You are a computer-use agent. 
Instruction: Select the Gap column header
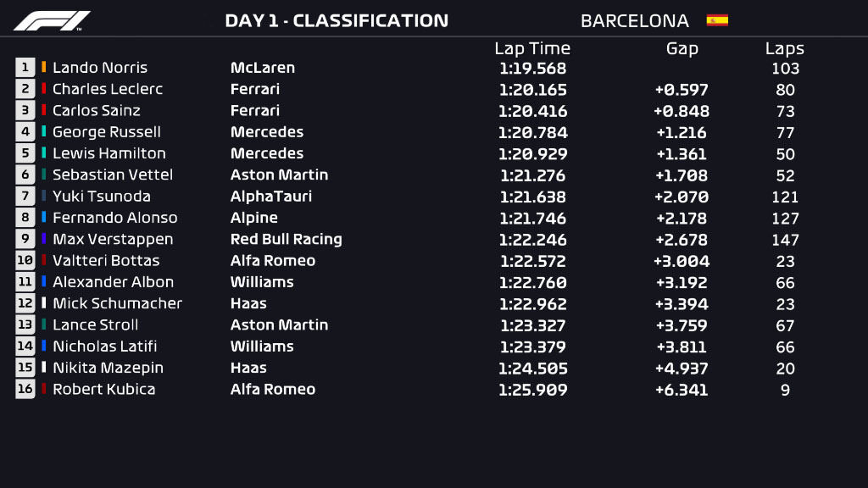pos(682,48)
